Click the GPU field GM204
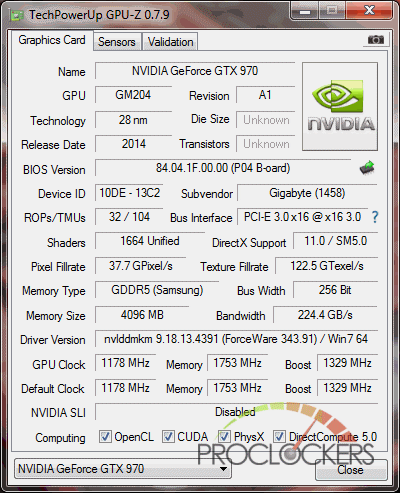Image resolution: width=400 pixels, height=493 pixels. 133,95
